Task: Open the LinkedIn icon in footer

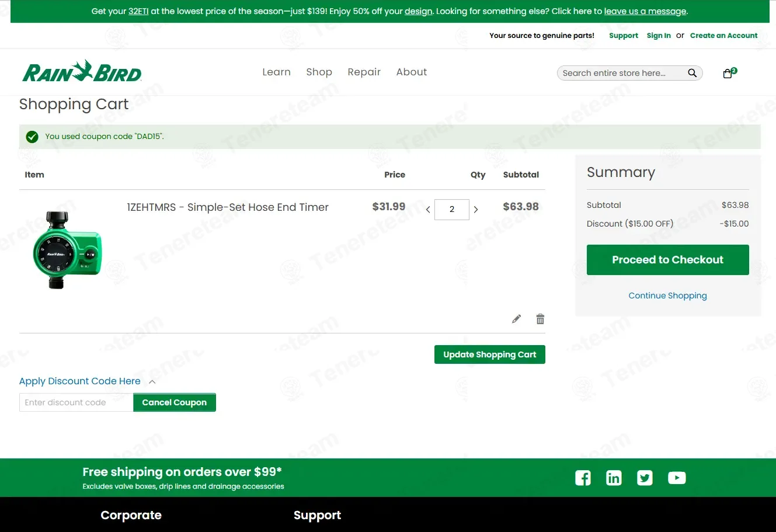Action: pos(614,478)
